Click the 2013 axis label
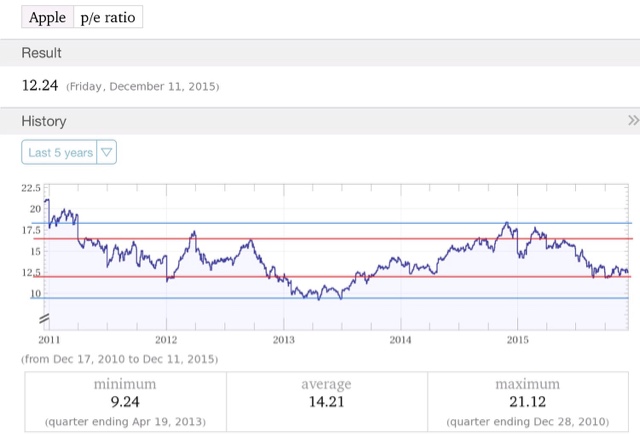Image resolution: width=640 pixels, height=434 pixels. pos(284,340)
